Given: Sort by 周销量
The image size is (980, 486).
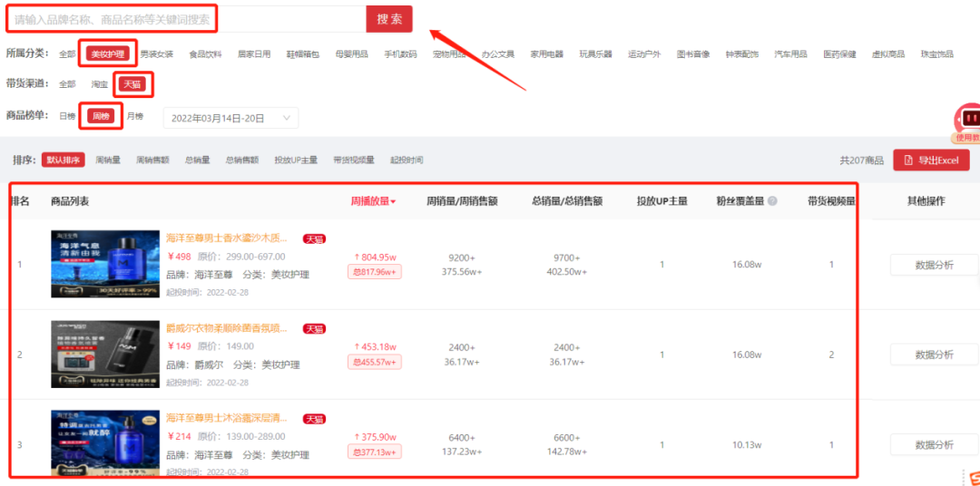Looking at the screenshot, I should point(107,160).
